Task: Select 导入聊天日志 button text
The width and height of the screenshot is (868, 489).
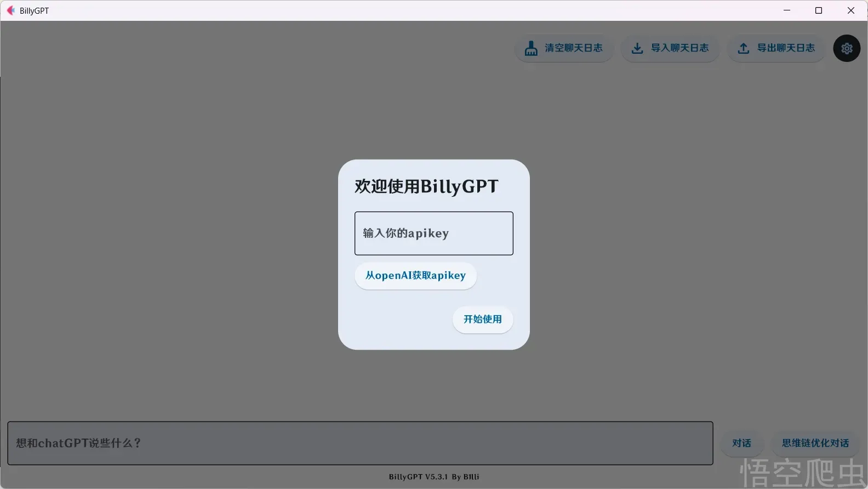Action: tap(680, 48)
